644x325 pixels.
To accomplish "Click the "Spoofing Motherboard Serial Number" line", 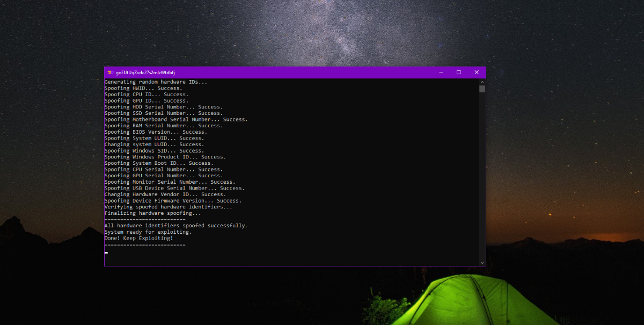I will click(176, 120).
